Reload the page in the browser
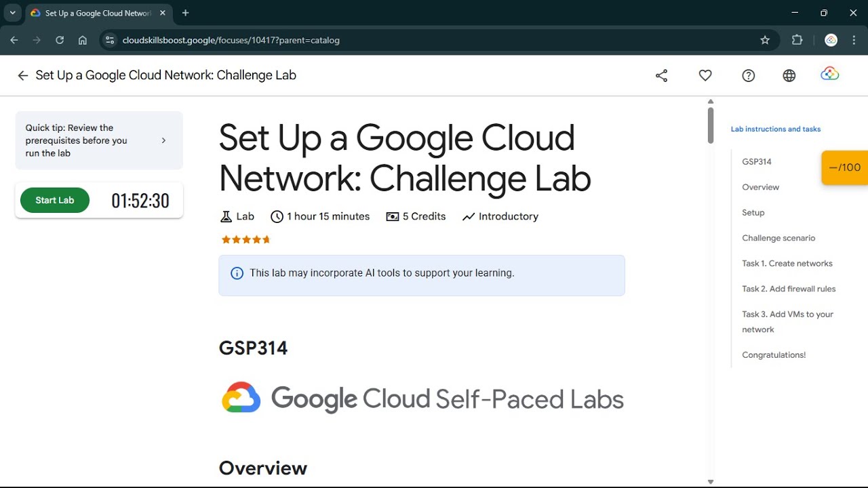Image resolution: width=868 pixels, height=488 pixels. [60, 40]
